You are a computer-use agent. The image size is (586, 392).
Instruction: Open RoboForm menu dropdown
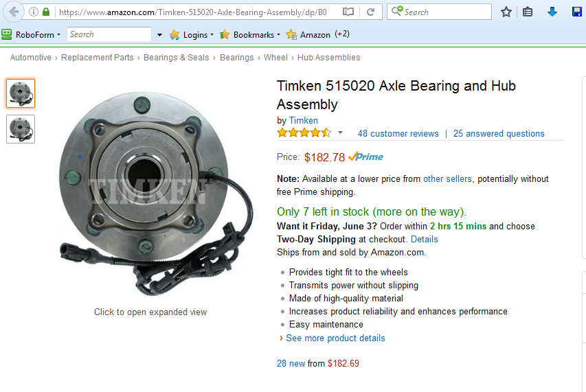point(31,34)
